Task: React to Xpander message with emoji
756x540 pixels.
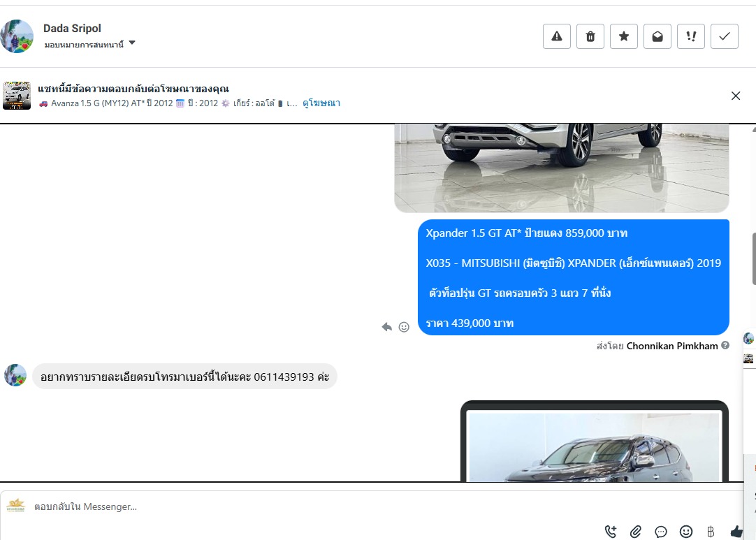Action: (404, 327)
